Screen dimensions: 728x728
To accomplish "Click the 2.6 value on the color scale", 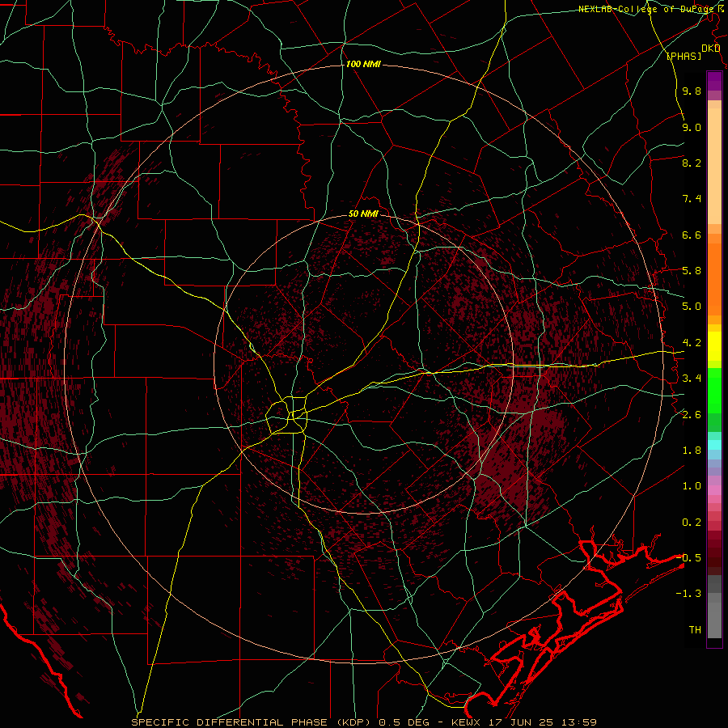I will pyautogui.click(x=692, y=415).
